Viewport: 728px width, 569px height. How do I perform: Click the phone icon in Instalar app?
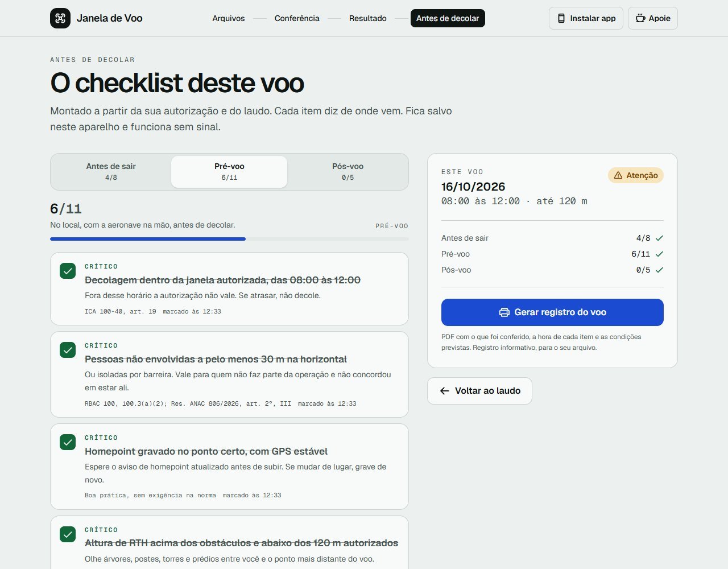(561, 18)
